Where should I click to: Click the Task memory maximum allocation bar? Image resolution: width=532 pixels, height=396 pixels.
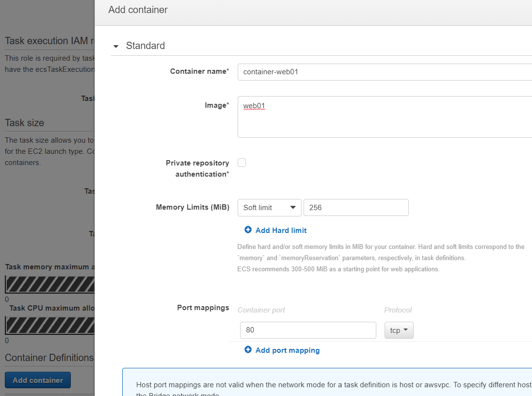point(49,284)
